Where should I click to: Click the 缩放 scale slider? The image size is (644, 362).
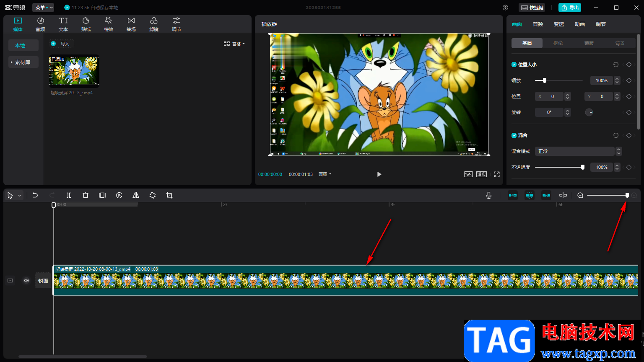point(559,80)
